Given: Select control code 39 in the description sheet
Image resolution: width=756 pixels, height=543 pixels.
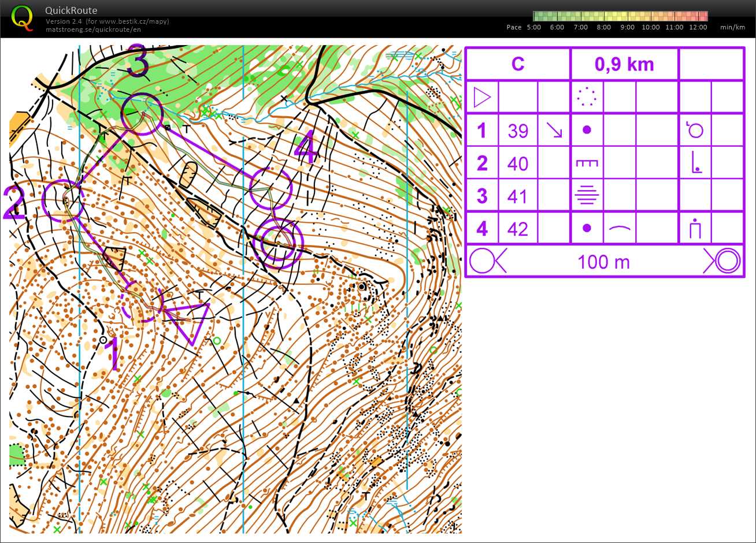Looking at the screenshot, I should point(518,131).
